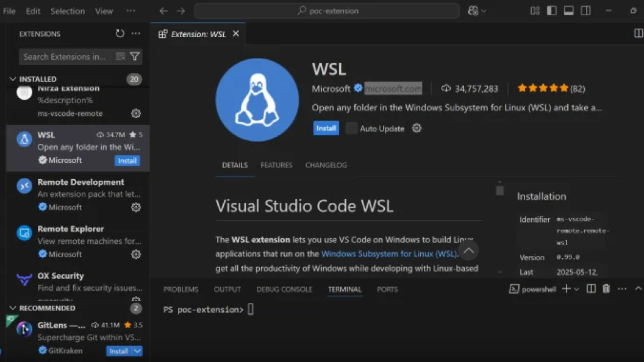Open microsoft.com publisher link

pyautogui.click(x=393, y=88)
